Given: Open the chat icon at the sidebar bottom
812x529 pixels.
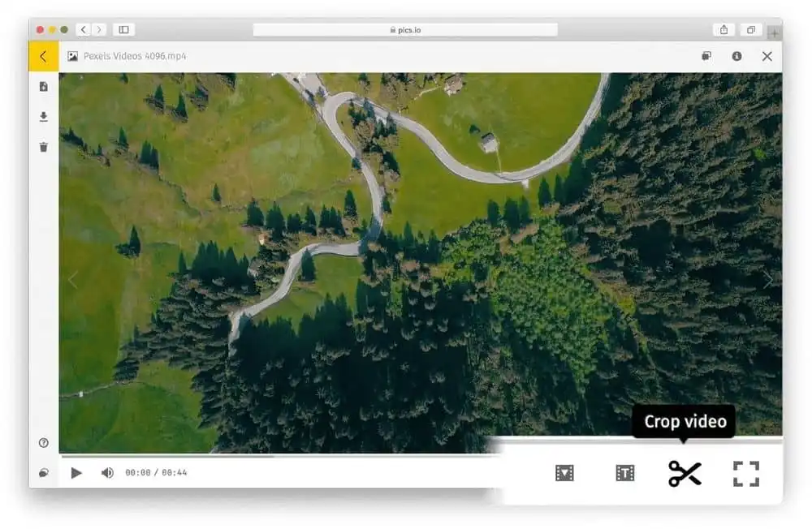Looking at the screenshot, I should tap(44, 472).
